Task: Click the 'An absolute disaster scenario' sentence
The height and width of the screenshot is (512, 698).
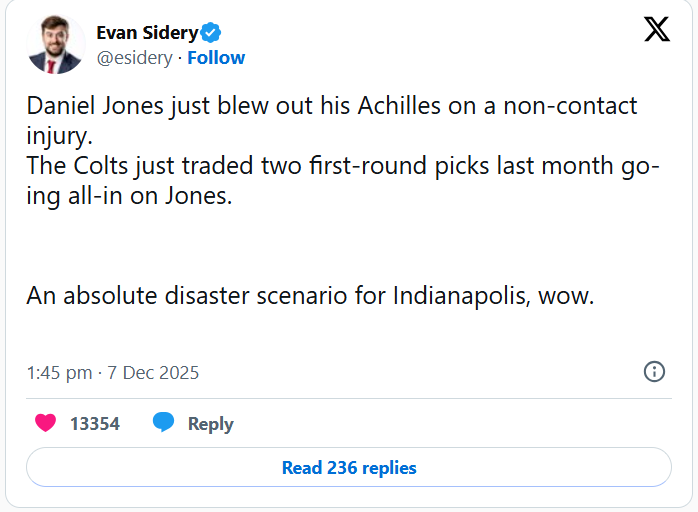Action: coord(310,297)
